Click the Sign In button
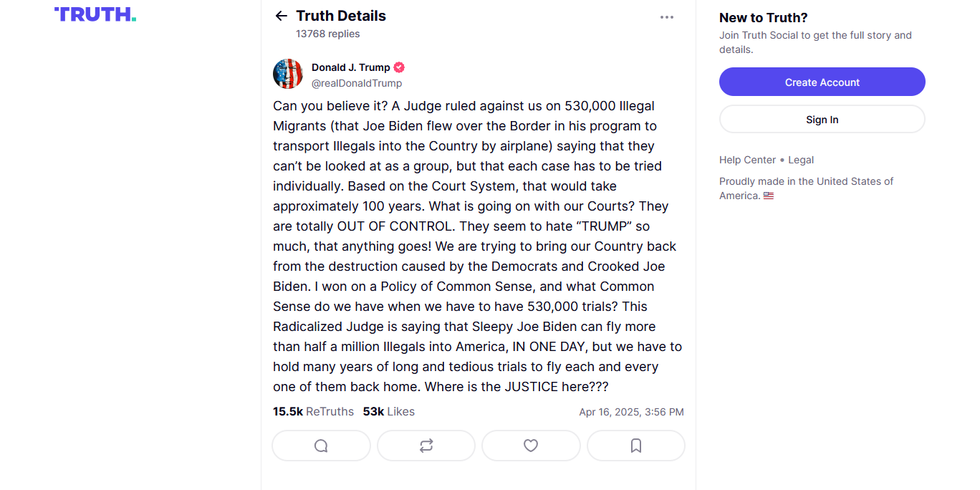The width and height of the screenshot is (980, 490). coord(822,120)
